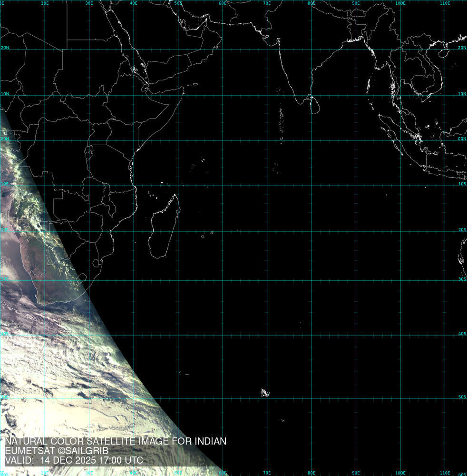Click the 110E longitude label along the top
The height and width of the screenshot is (476, 467).
click(x=445, y=3)
